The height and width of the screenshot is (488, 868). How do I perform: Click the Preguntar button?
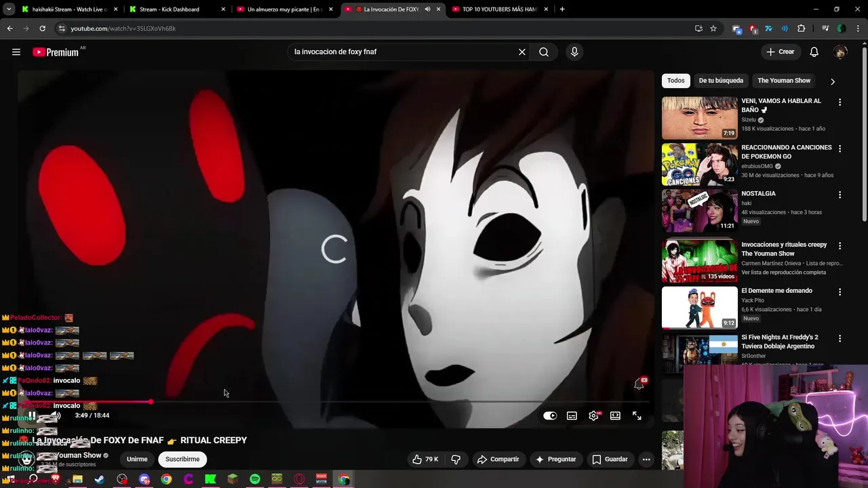556,459
